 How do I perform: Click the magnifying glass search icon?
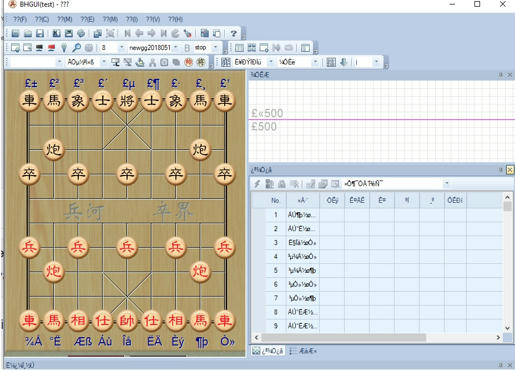click(76, 48)
